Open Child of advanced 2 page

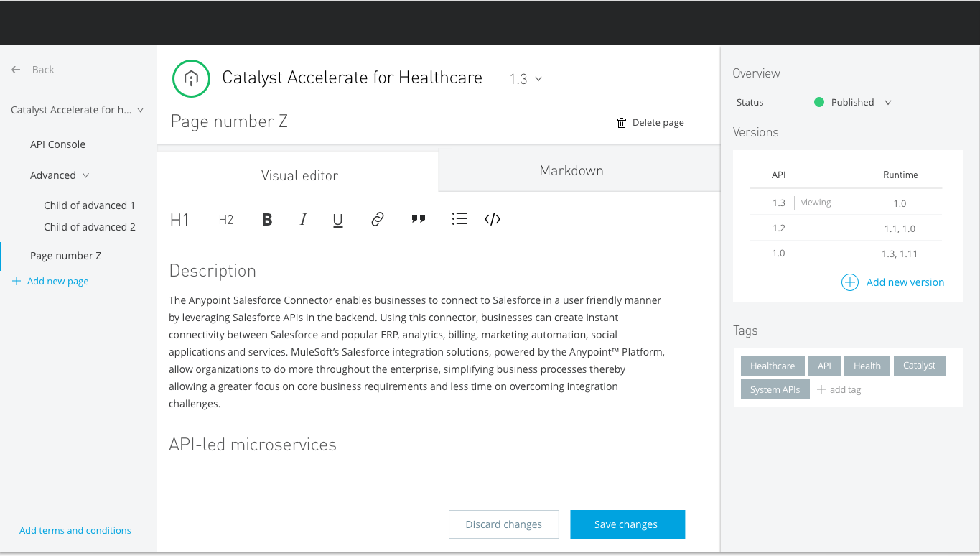(90, 227)
